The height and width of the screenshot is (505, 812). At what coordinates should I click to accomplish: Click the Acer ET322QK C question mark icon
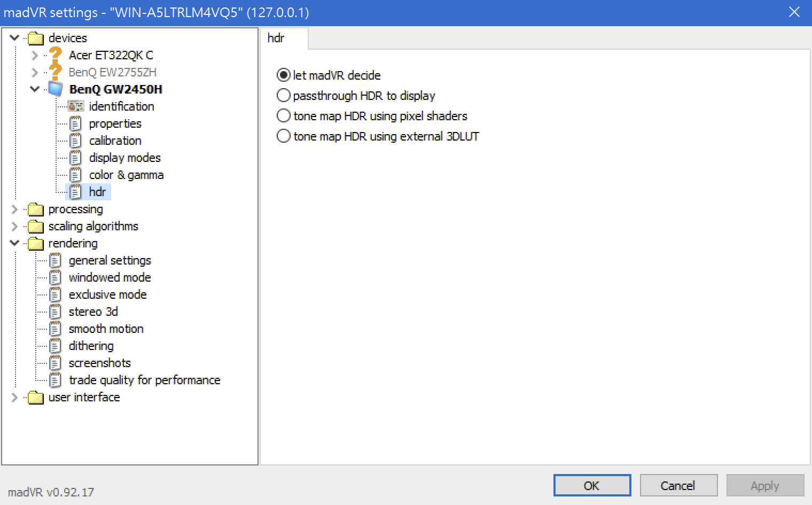(x=56, y=55)
